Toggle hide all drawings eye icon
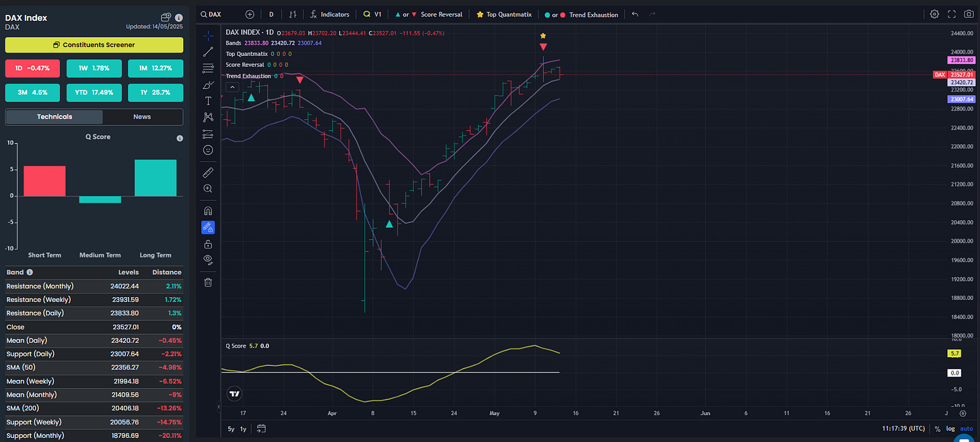 [x=208, y=259]
